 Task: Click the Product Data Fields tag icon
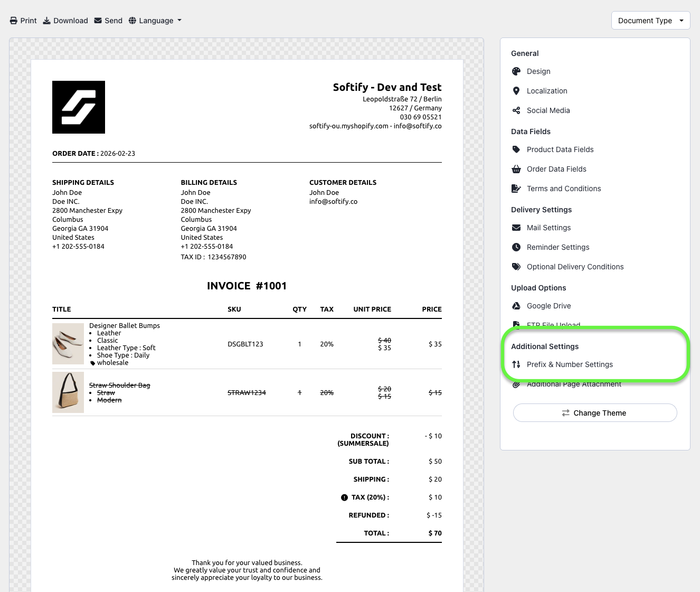516,149
